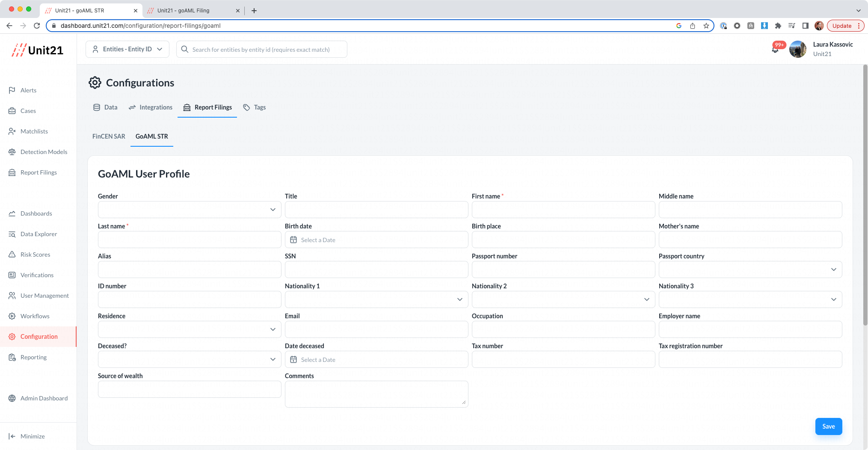Image resolution: width=868 pixels, height=450 pixels.
Task: Click the Title input field
Action: [x=376, y=210]
